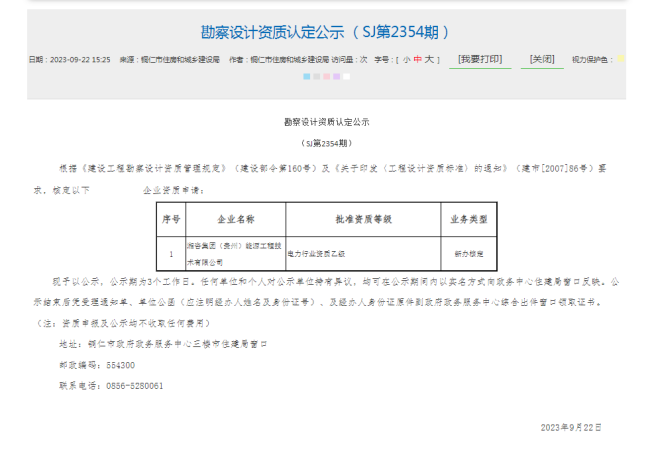Click the 序号 table column header

click(x=170, y=218)
